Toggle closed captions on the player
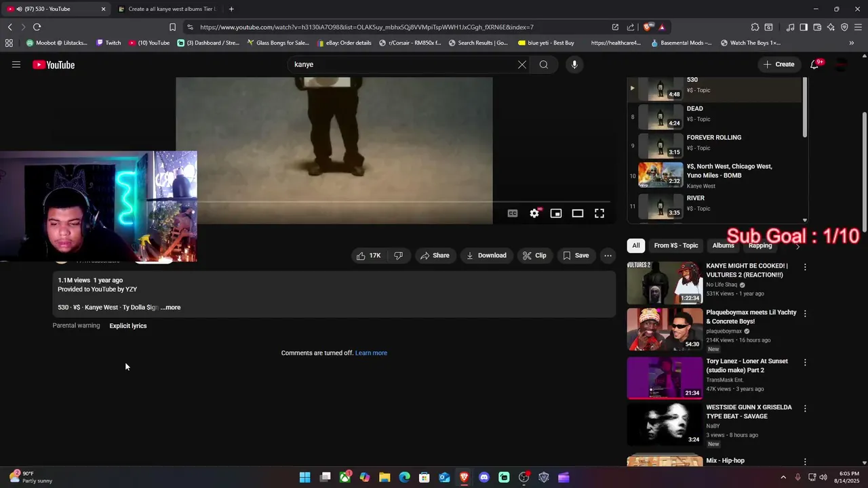The image size is (868, 488). pos(513,213)
